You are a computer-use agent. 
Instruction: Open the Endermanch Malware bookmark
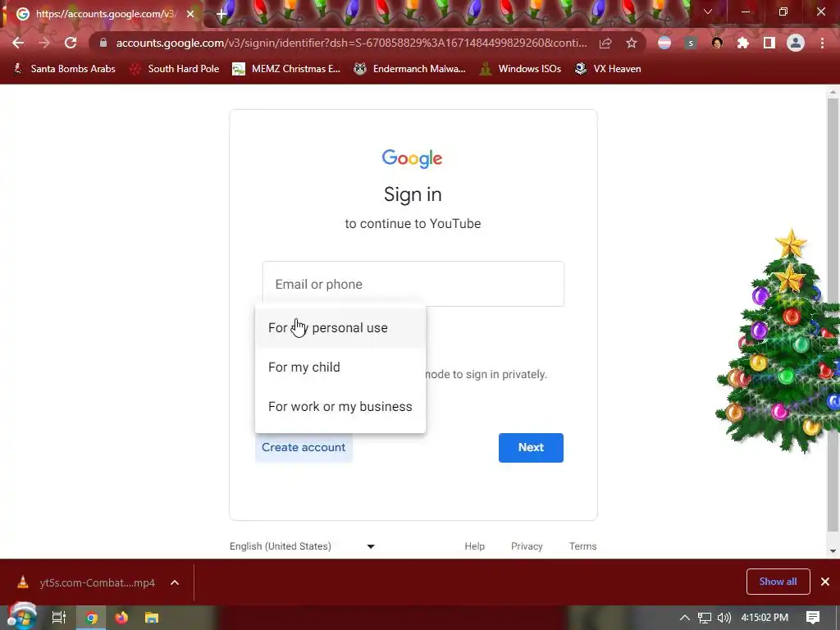410,69
